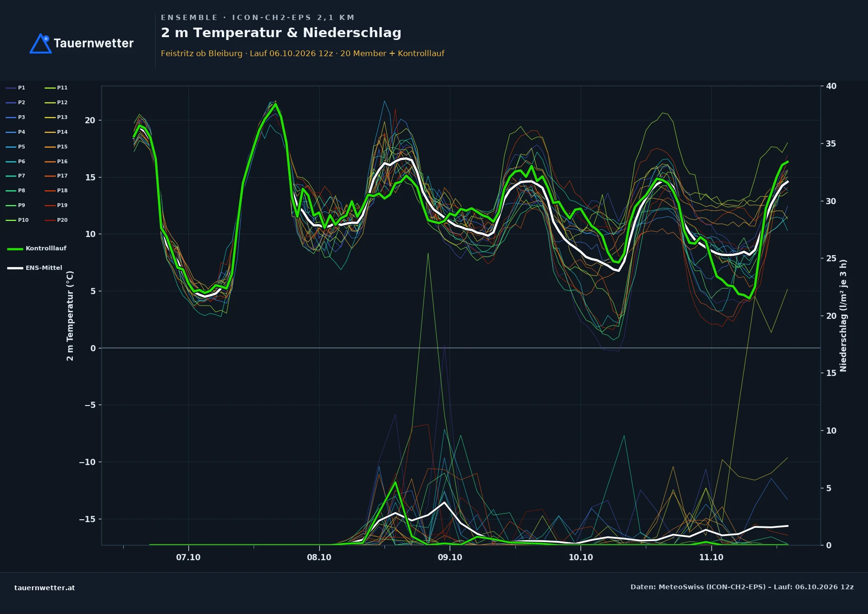Click P8 legend label
The image size is (868, 614).
(x=21, y=190)
